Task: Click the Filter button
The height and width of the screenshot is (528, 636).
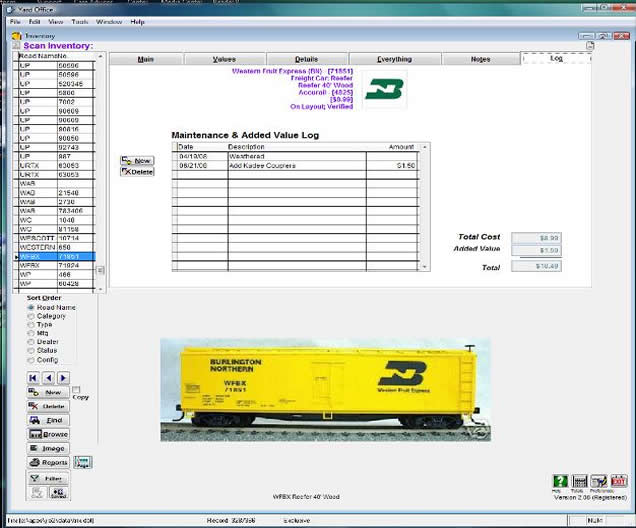Action: [x=48, y=479]
